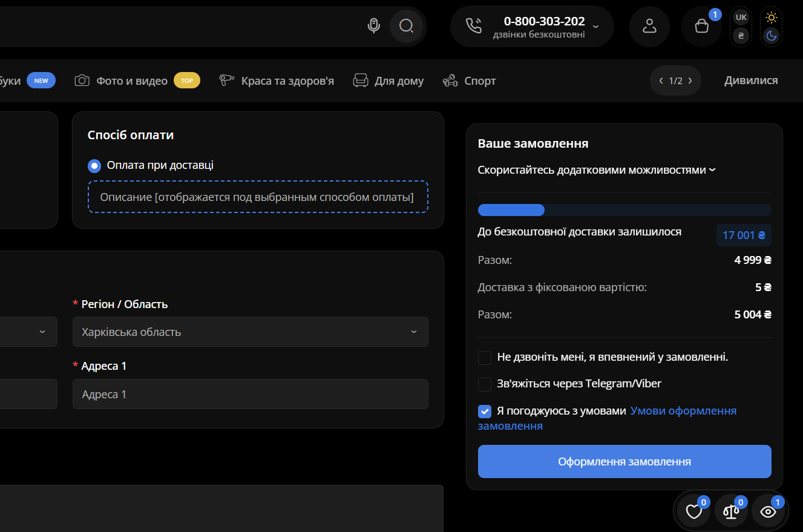This screenshot has width=803, height=532.
Task: Open the shopping bag cart icon
Action: (701, 26)
